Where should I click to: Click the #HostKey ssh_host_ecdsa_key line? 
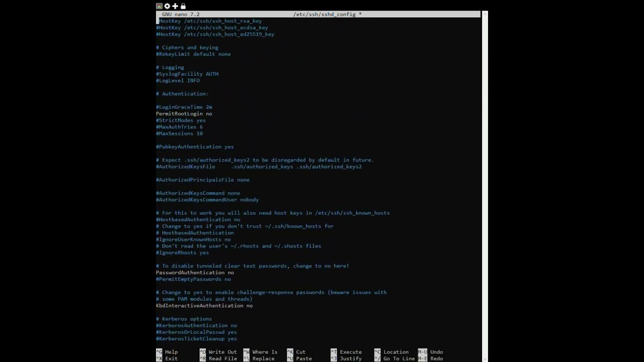(x=212, y=28)
